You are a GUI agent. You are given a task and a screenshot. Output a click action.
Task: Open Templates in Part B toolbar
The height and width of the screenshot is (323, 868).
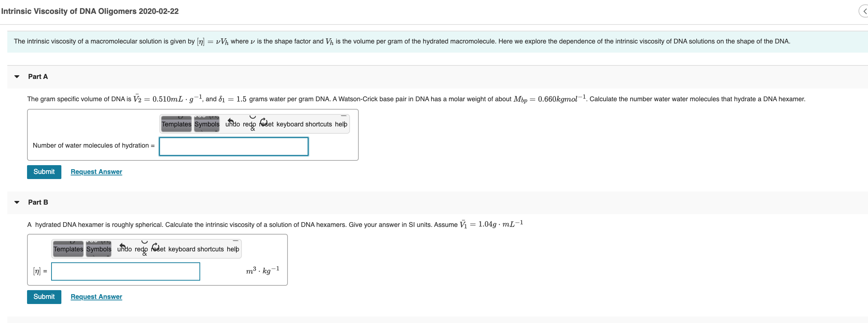click(68, 249)
